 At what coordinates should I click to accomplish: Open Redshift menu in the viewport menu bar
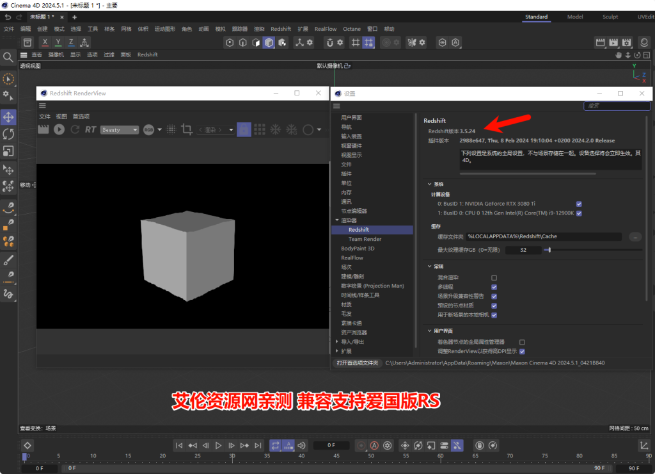pyautogui.click(x=147, y=55)
